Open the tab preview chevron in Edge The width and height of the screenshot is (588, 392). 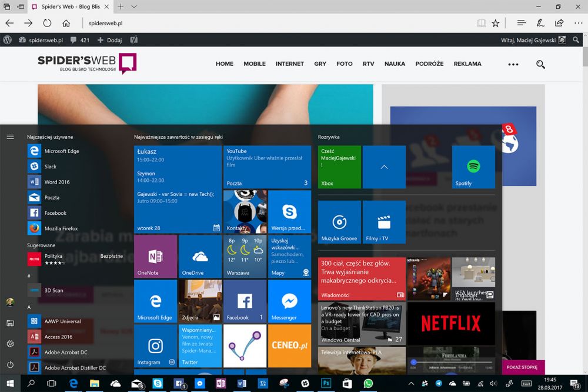(134, 6)
